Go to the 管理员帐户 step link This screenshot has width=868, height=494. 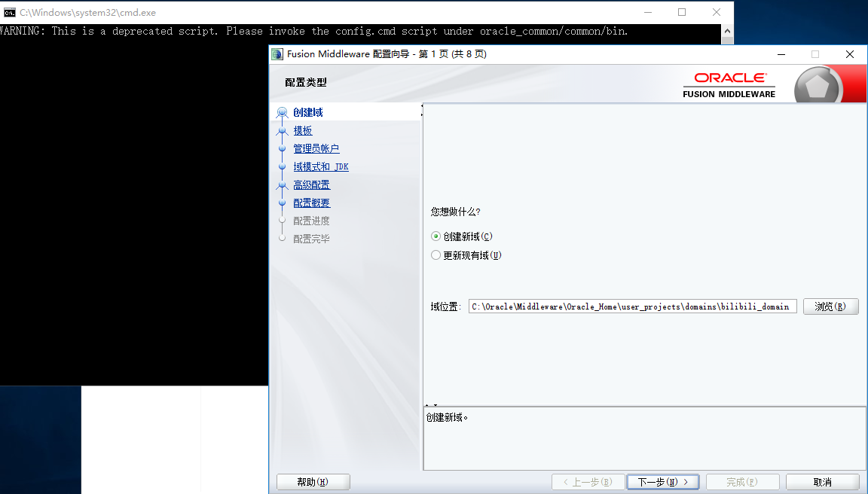[316, 149]
